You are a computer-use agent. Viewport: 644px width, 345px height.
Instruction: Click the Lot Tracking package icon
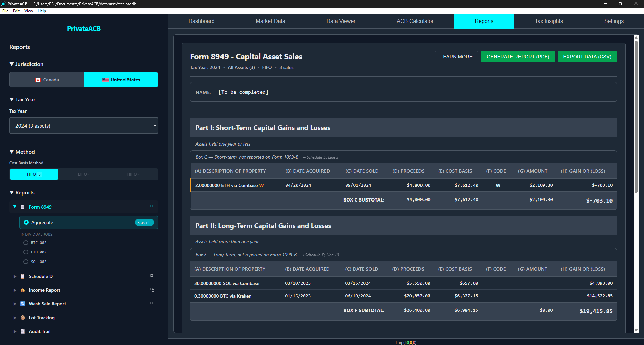coord(22,318)
